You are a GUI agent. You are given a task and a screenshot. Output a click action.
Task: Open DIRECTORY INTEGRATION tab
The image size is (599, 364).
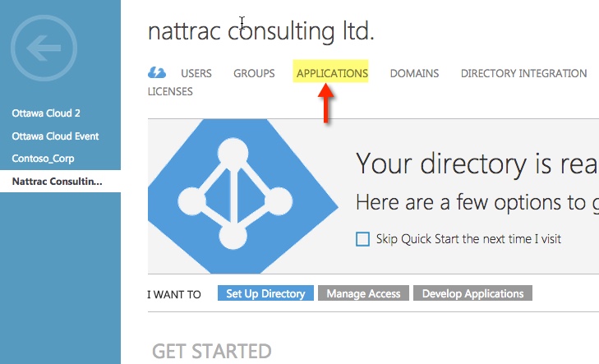[523, 73]
